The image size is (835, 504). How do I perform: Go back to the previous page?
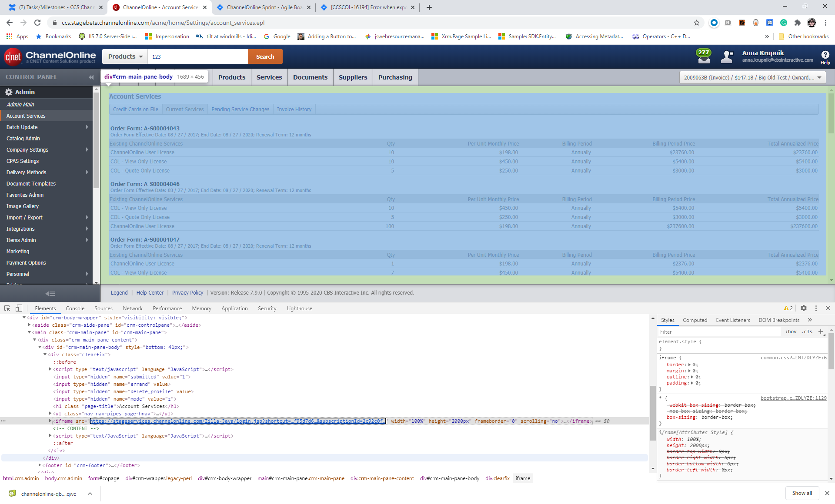click(x=10, y=23)
